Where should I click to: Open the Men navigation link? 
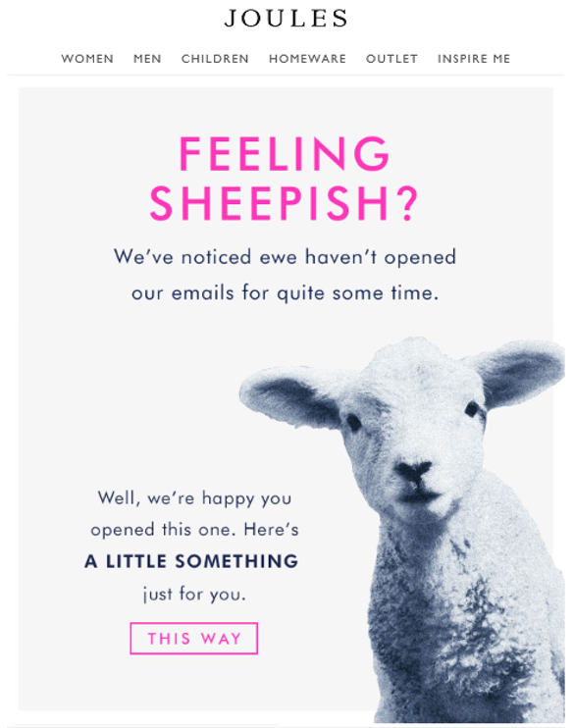click(147, 59)
